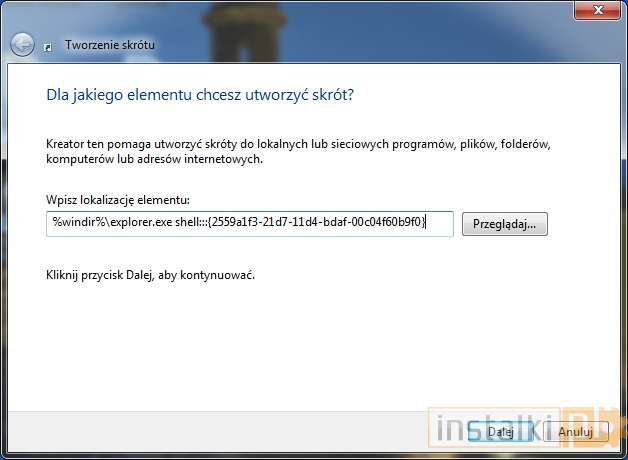The width and height of the screenshot is (628, 460).
Task: Click the back arrow button
Action: point(22,44)
